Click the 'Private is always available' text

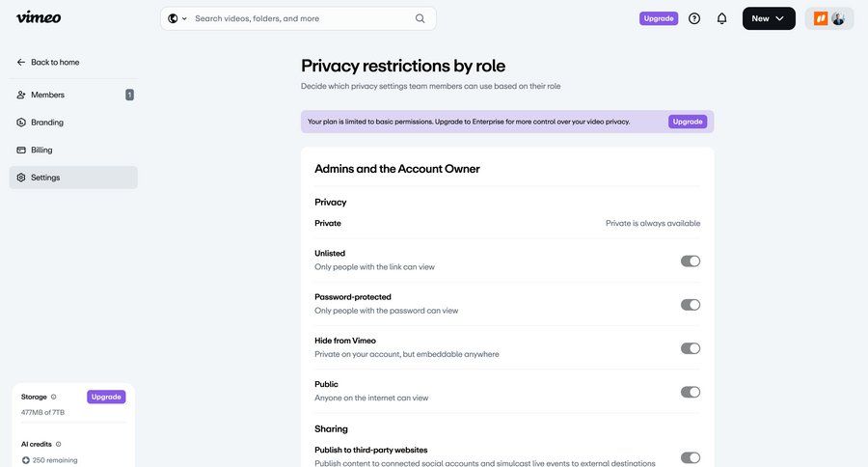pyautogui.click(x=653, y=223)
